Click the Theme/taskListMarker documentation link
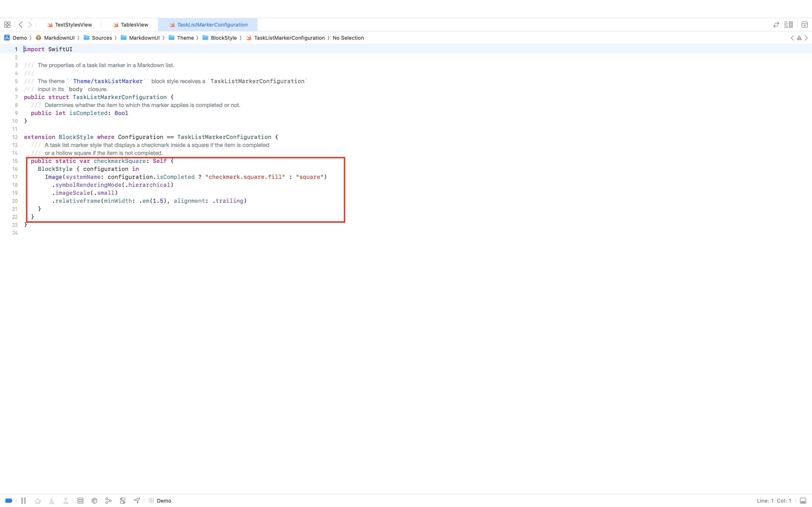The image size is (812, 507). tap(108, 81)
